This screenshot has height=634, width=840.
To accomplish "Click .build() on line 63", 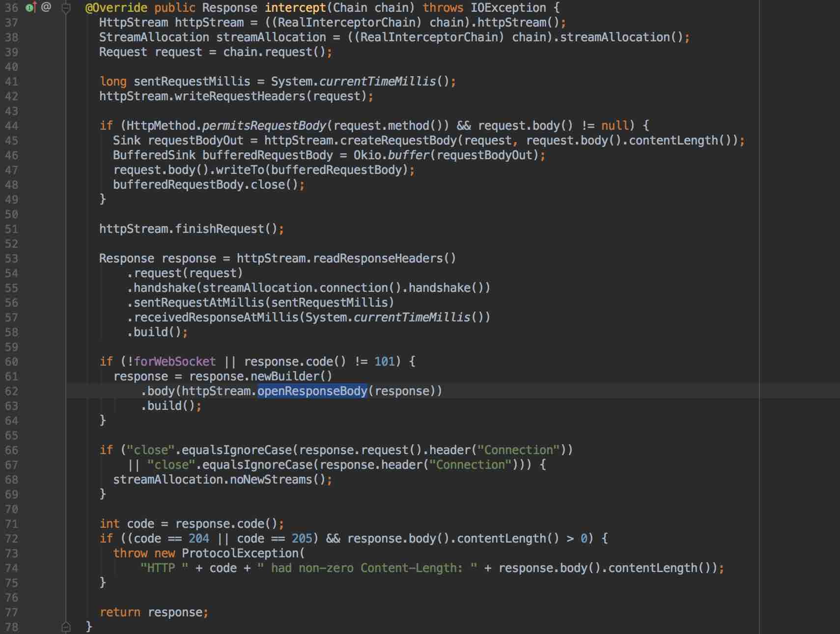I will pos(168,406).
